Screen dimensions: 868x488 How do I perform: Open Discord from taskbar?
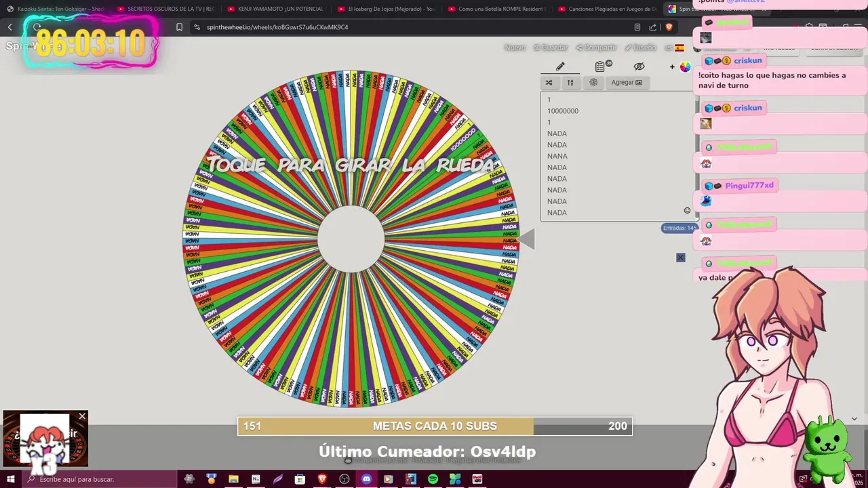click(367, 479)
